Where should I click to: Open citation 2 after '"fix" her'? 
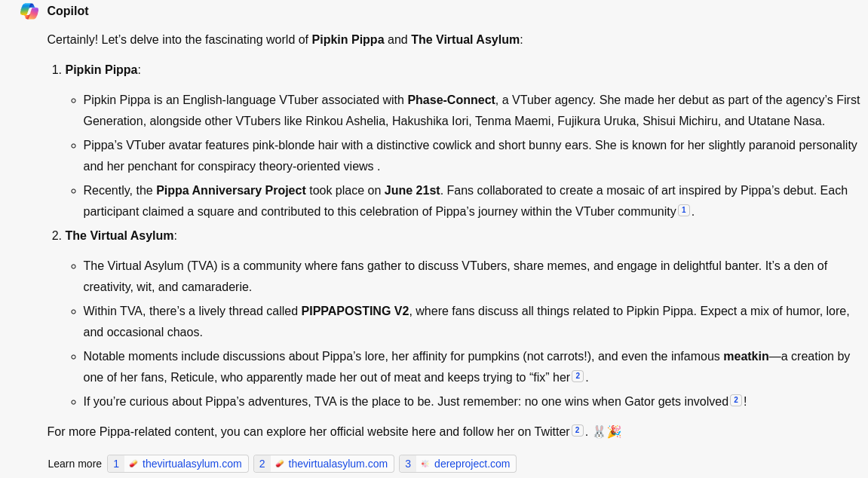click(578, 376)
